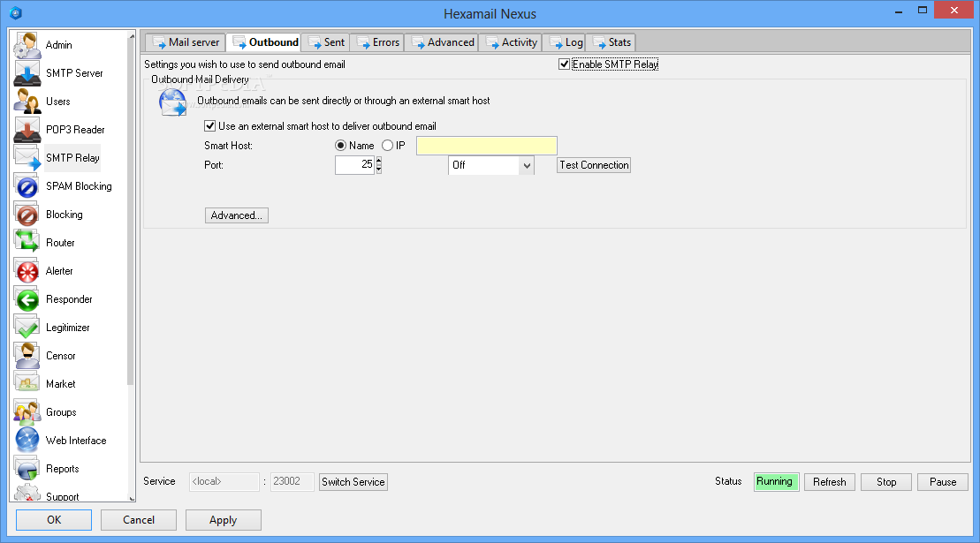Click the Refresh status button
The height and width of the screenshot is (543, 980).
[x=830, y=482]
